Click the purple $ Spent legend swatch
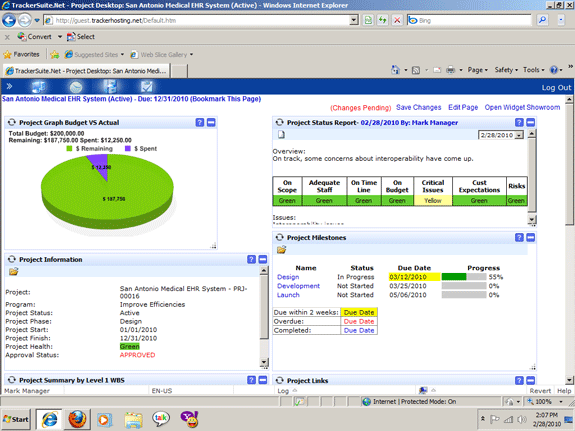Screen dimensions: 575x431 128,149
